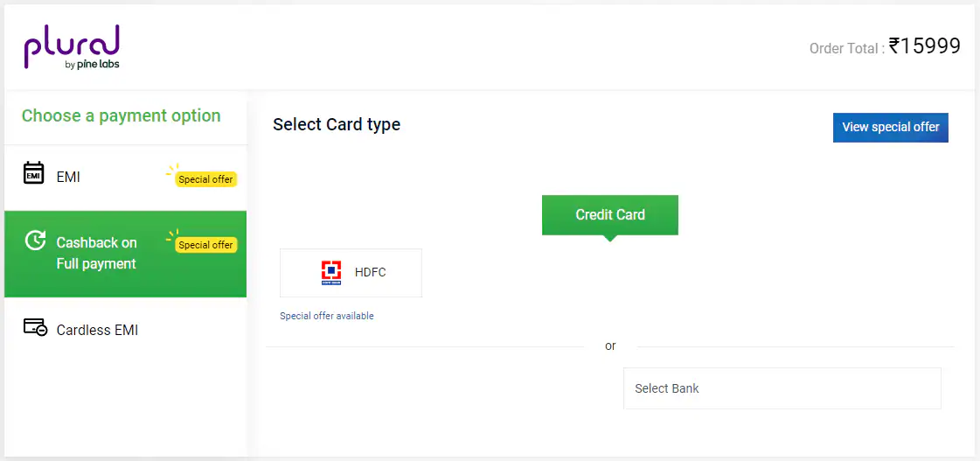The image size is (980, 461).
Task: Click the sparkle icon beside Cashback's offer badge
Action: point(171,236)
